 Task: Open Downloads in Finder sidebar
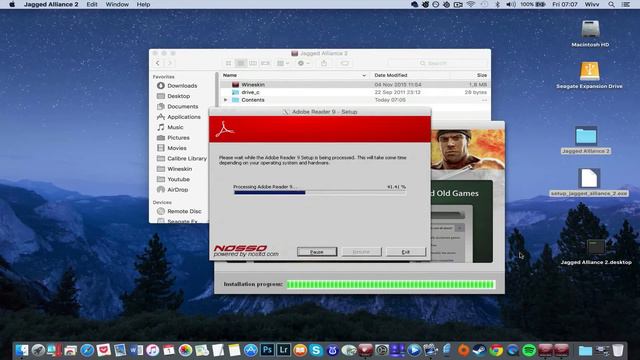coord(177,86)
